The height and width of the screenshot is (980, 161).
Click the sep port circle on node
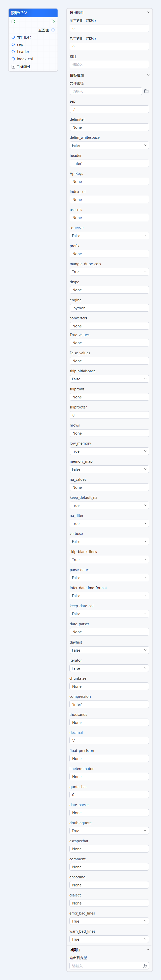click(13, 44)
